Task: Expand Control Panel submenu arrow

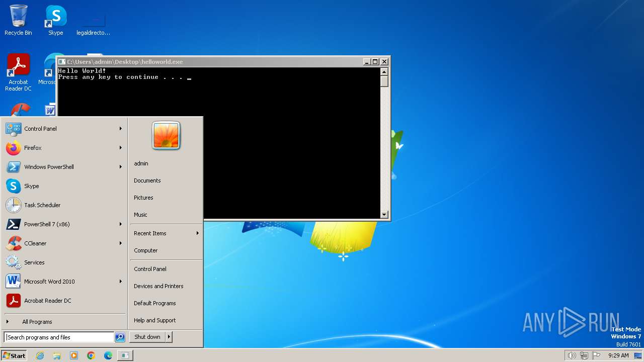Action: (121, 129)
